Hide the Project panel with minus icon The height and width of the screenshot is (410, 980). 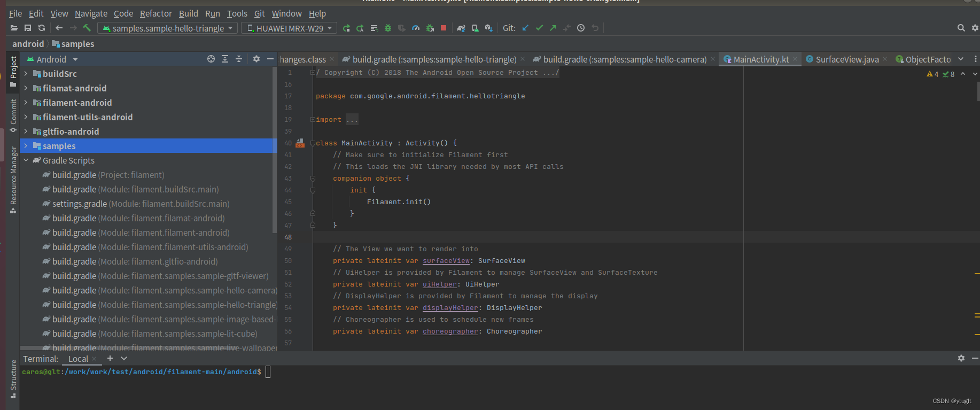(270, 59)
